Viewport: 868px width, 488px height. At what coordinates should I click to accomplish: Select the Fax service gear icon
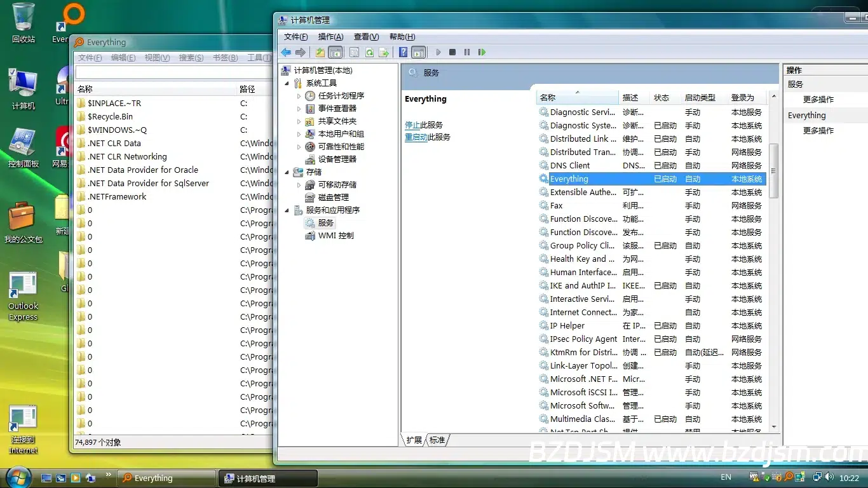[544, 206]
